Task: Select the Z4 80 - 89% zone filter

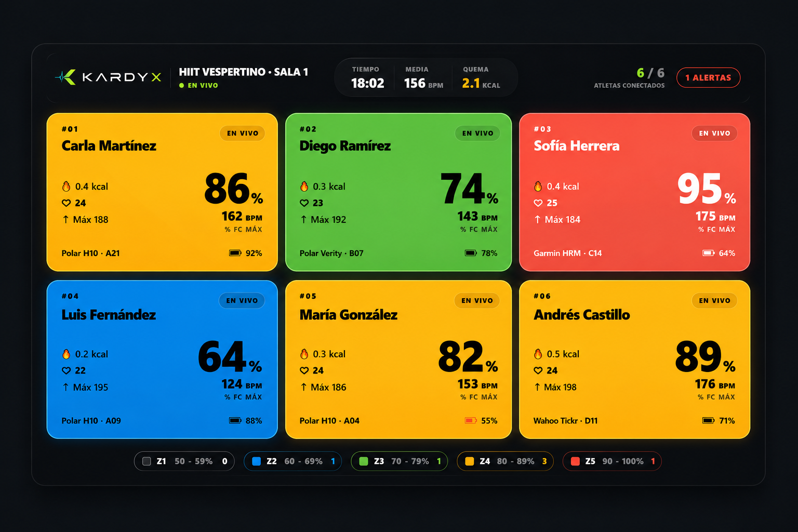Action: 505,461
